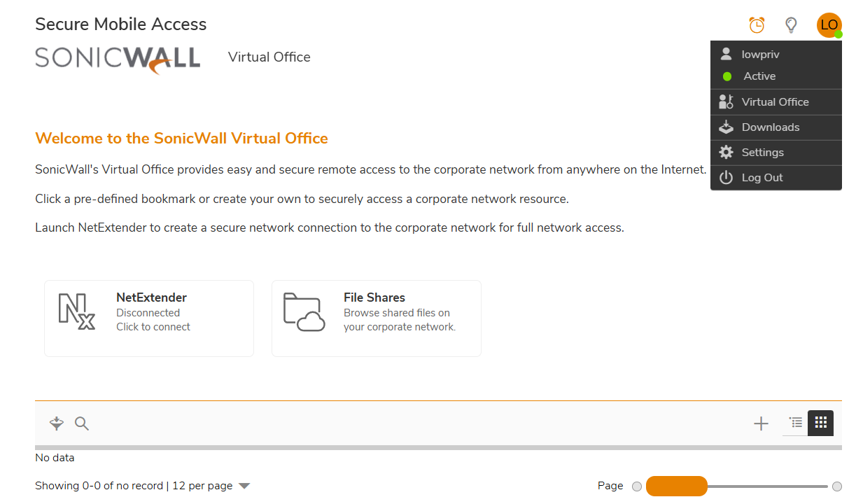Screen dimensions: 856x504
Task: Switch bookmarks to list view
Action: [x=796, y=423]
